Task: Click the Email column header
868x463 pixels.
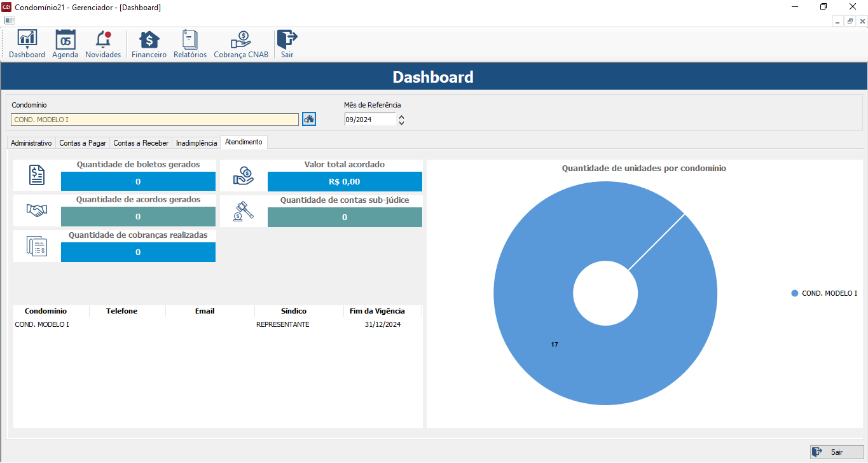Action: (205, 311)
